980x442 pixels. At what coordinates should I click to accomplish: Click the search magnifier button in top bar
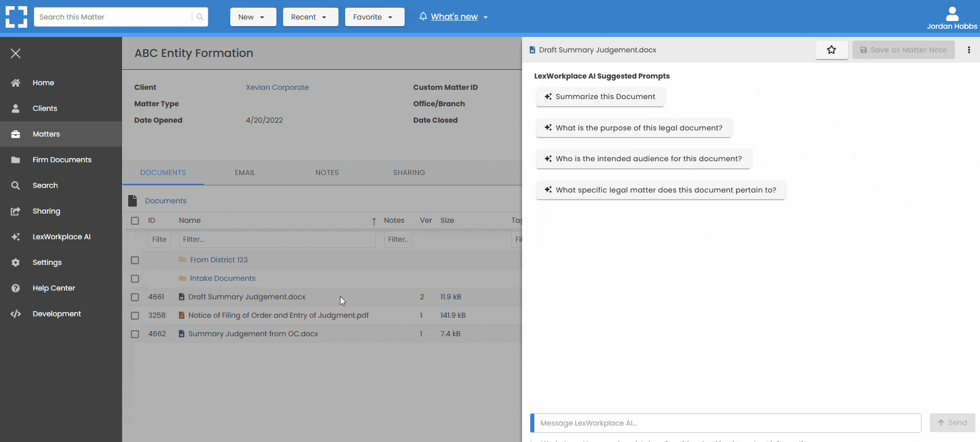200,17
